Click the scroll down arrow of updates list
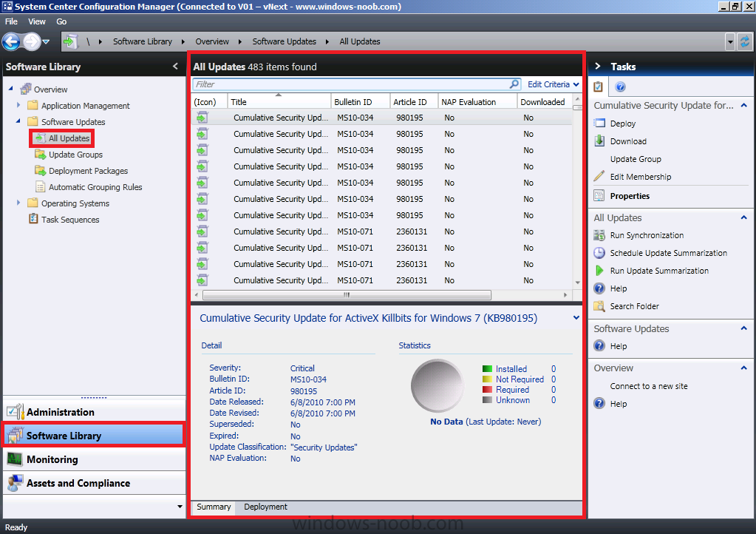 click(577, 283)
